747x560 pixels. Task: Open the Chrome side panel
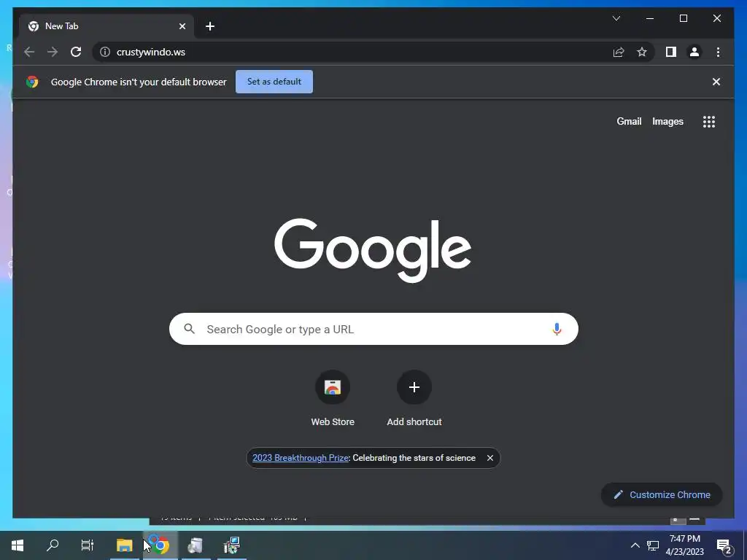(x=671, y=52)
